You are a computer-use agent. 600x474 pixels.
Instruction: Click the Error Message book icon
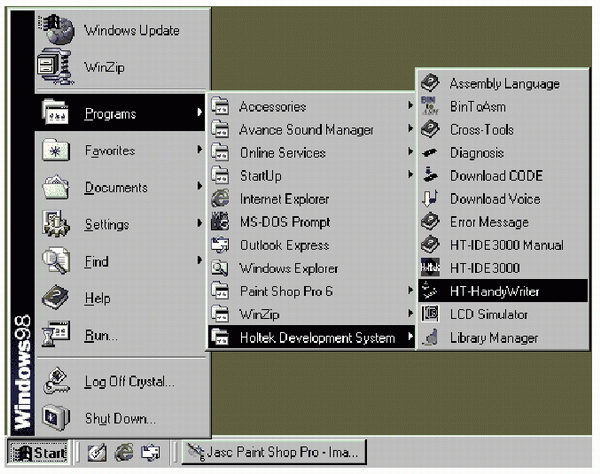430,222
